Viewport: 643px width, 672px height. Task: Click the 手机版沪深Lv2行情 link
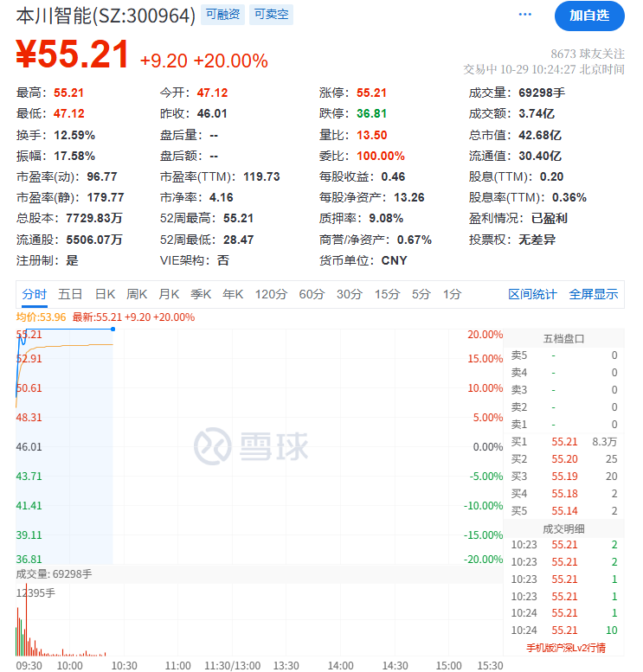tap(566, 648)
